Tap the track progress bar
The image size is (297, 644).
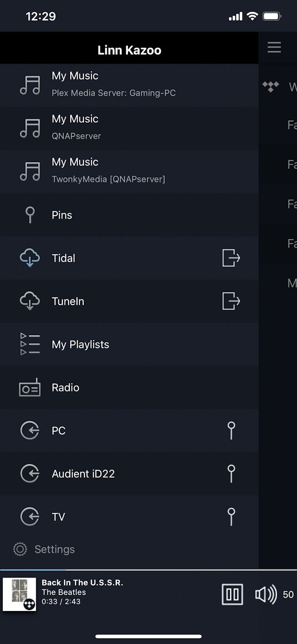(148, 570)
